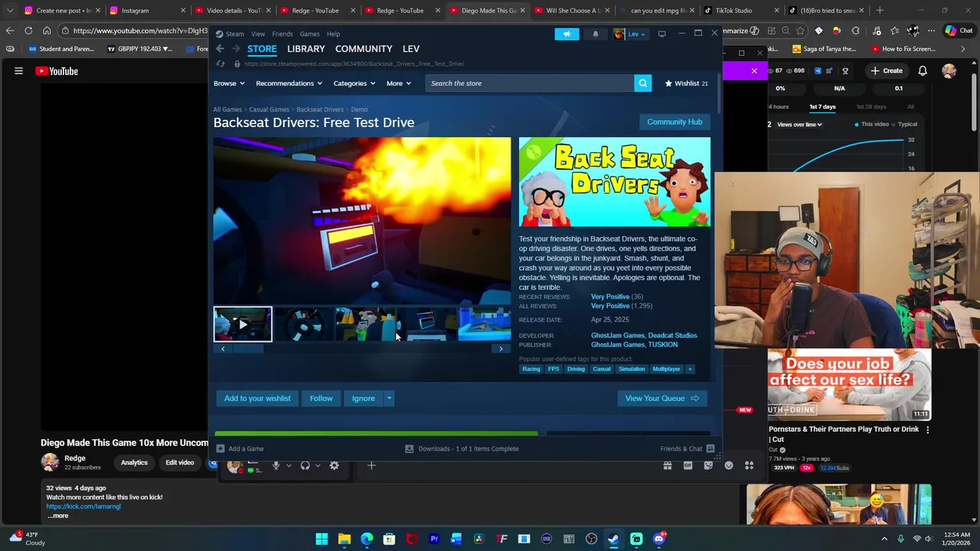Reload the Steam store page
Screen dimensions: 980x551
click(220, 64)
